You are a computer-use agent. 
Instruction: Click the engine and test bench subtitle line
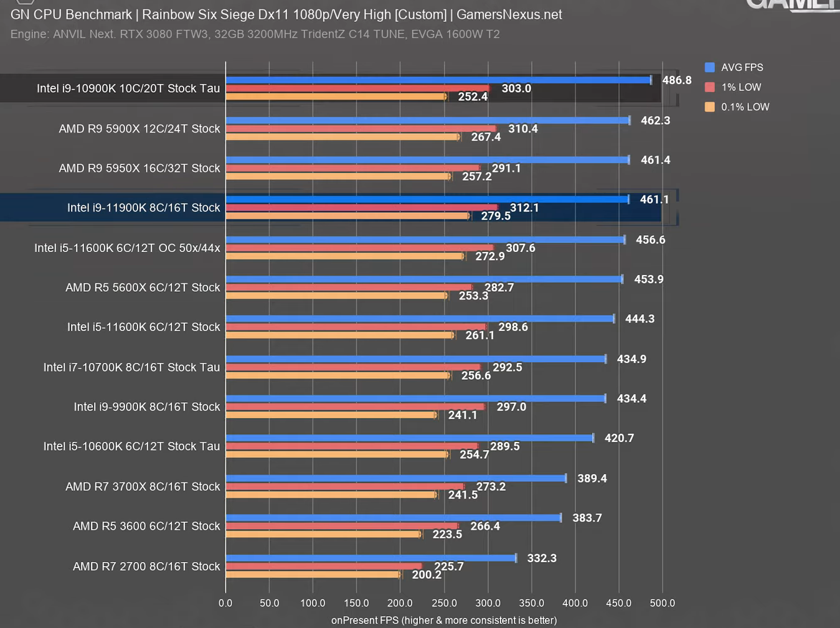[255, 34]
